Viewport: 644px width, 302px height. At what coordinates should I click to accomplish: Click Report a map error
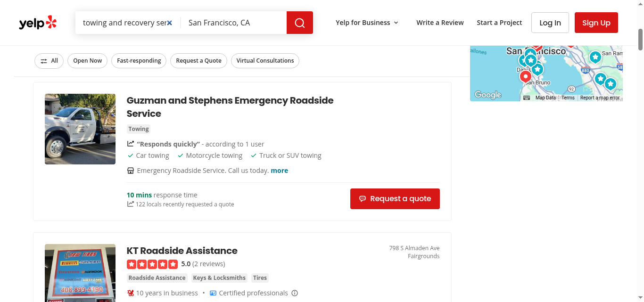tap(600, 98)
